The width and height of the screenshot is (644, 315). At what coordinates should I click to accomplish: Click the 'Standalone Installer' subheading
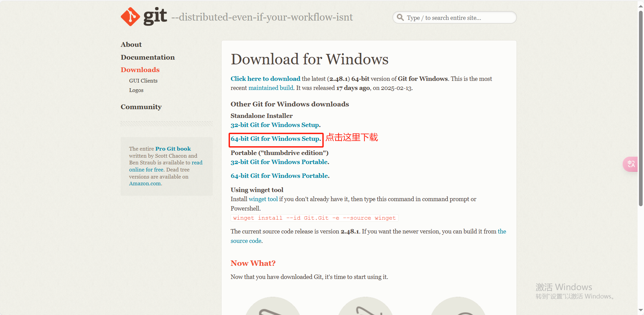262,116
